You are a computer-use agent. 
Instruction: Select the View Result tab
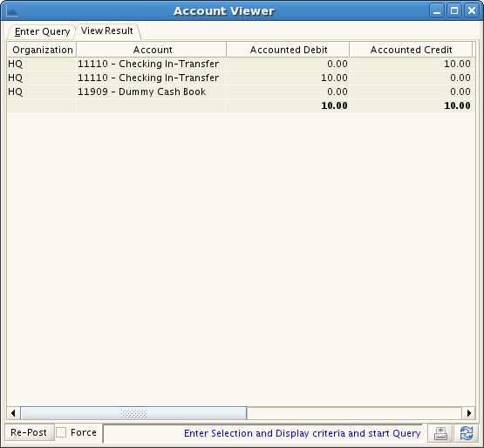pyautogui.click(x=106, y=31)
